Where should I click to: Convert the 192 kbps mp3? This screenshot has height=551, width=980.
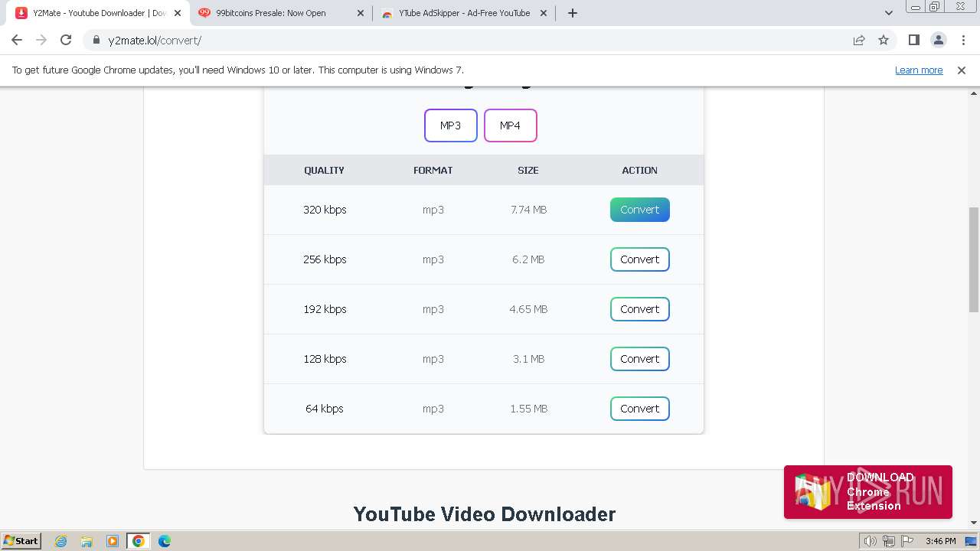click(640, 309)
